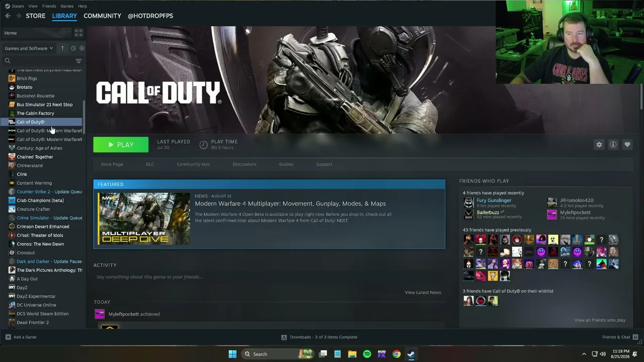Switch to the STORE tab
Screen dimensions: 644x362
(x=36, y=16)
